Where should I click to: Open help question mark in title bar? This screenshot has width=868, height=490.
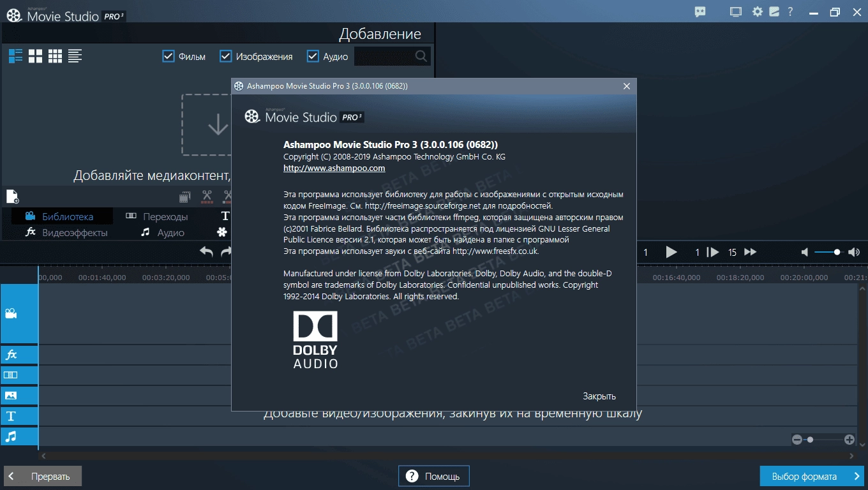(x=790, y=11)
